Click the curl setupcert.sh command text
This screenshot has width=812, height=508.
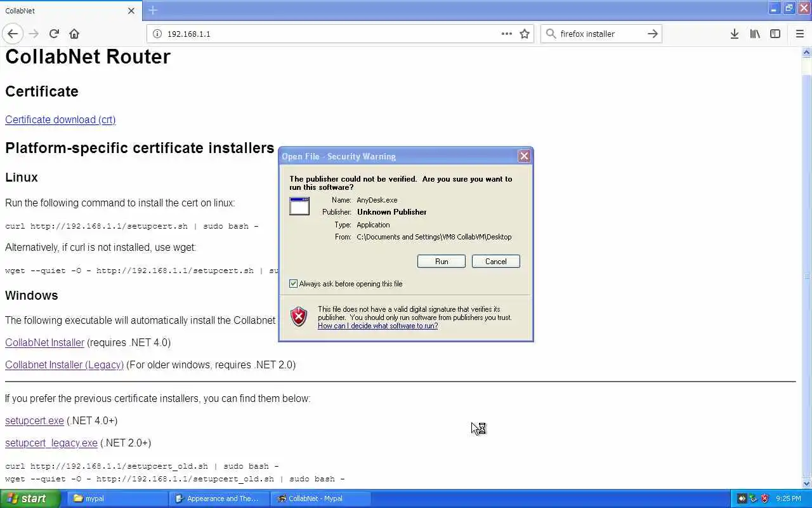132,226
